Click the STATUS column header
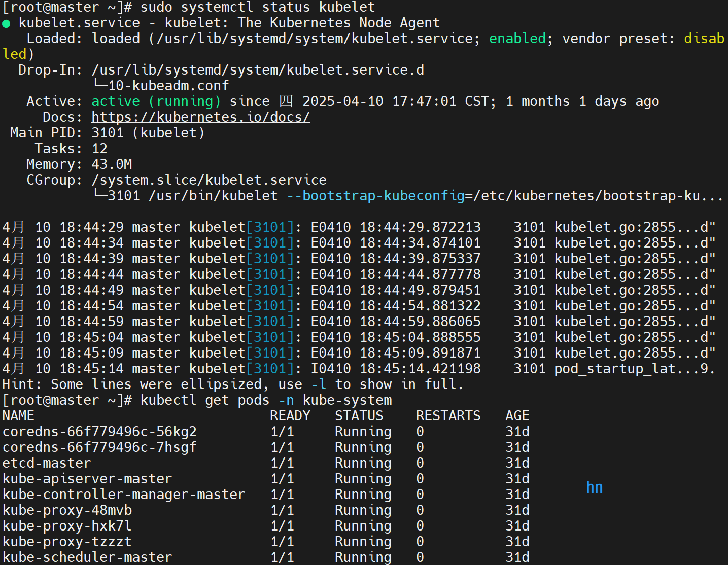This screenshot has height=565, width=728. (x=359, y=415)
